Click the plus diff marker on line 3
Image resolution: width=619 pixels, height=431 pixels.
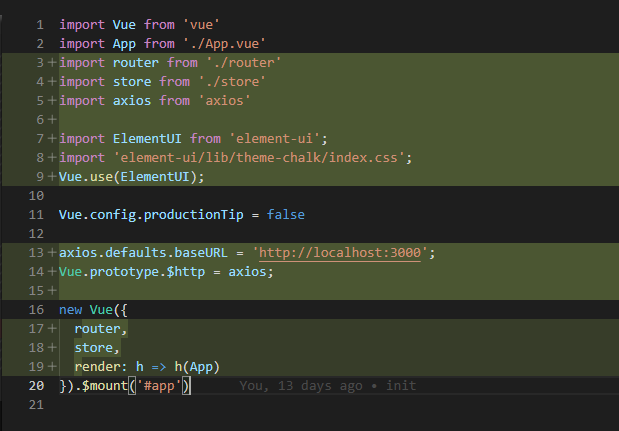point(49,62)
